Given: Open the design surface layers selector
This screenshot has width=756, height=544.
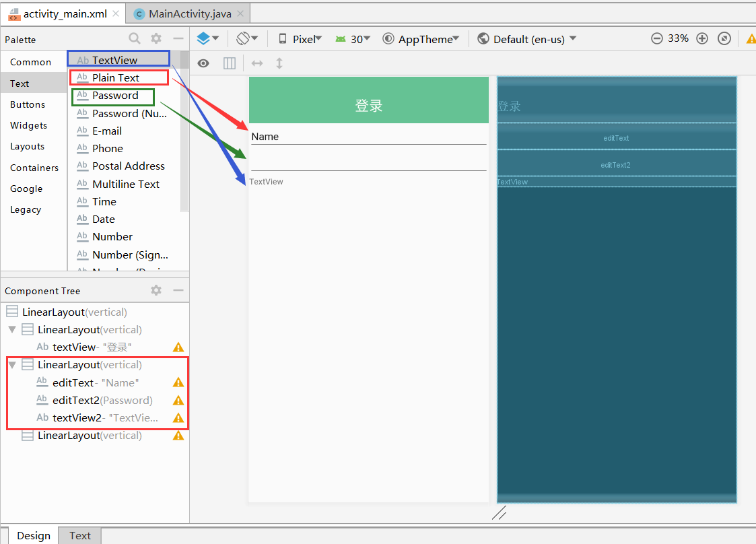Looking at the screenshot, I should click(x=208, y=38).
